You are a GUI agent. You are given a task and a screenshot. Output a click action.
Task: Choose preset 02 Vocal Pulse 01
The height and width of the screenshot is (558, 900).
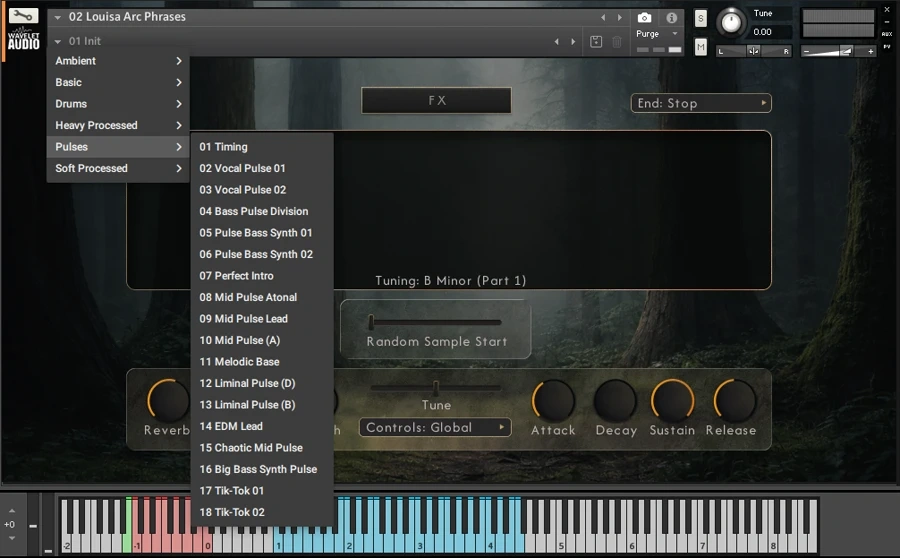point(262,168)
